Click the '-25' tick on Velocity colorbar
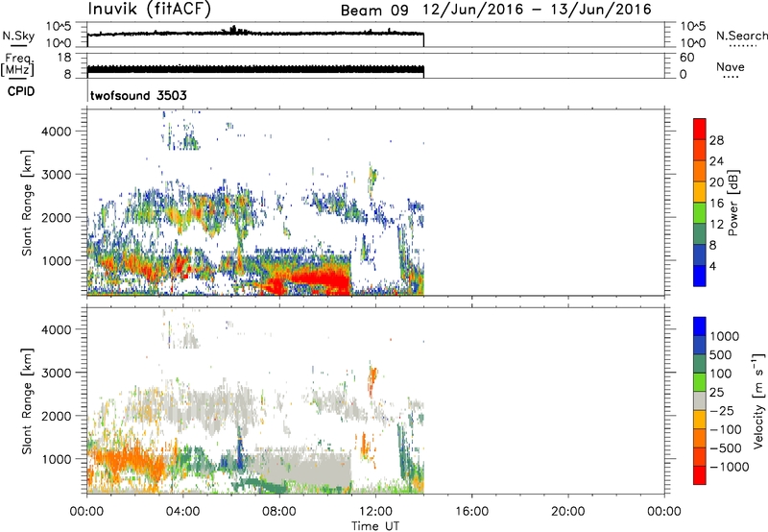768x532 pixels. 722,410
